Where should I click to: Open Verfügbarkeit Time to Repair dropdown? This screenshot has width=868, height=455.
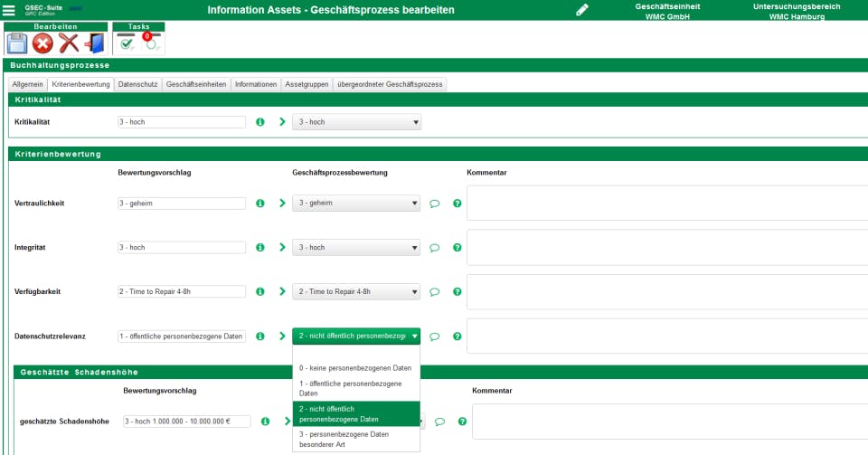[356, 291]
